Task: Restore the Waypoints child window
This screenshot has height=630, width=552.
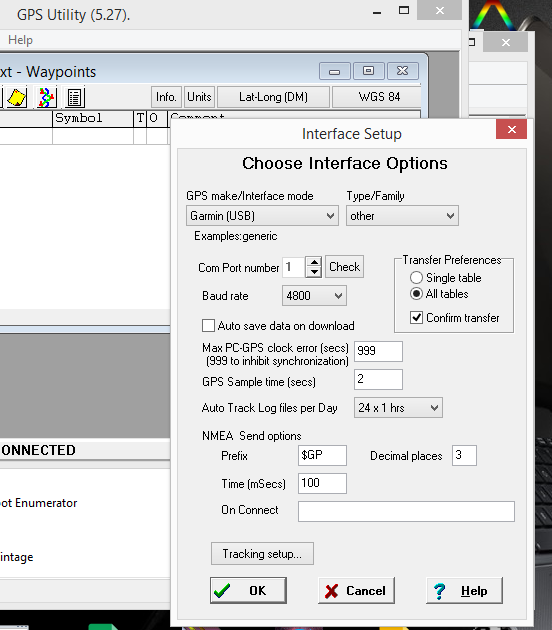Action: point(368,71)
